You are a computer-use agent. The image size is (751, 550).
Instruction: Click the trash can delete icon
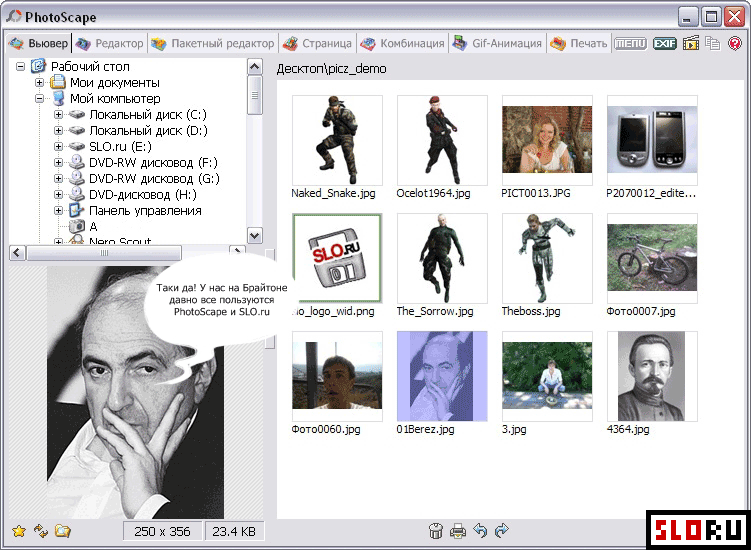click(x=436, y=531)
